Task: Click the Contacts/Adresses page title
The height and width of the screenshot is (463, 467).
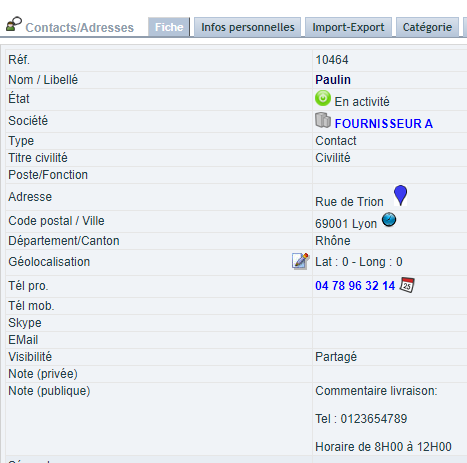Action: pyautogui.click(x=80, y=28)
